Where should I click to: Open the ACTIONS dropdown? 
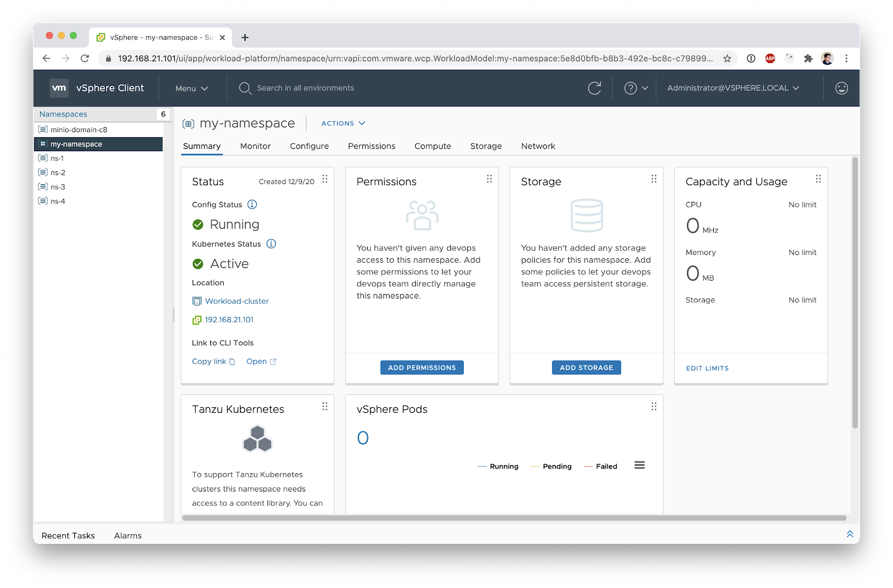coord(343,123)
